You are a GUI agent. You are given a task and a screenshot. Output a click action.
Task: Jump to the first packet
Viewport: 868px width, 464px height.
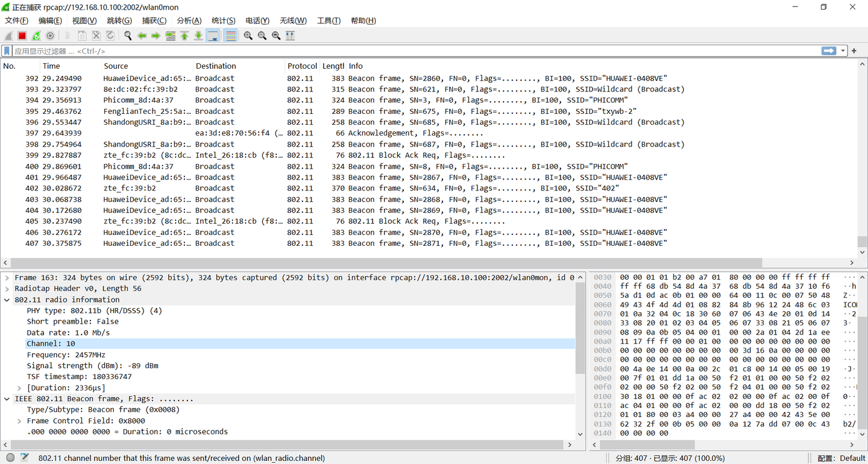coord(184,36)
